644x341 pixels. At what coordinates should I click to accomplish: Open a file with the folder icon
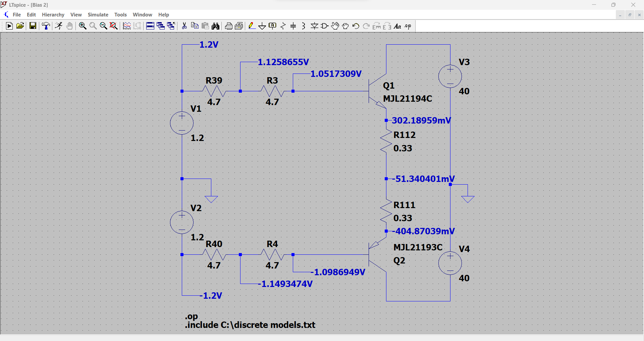(20, 26)
